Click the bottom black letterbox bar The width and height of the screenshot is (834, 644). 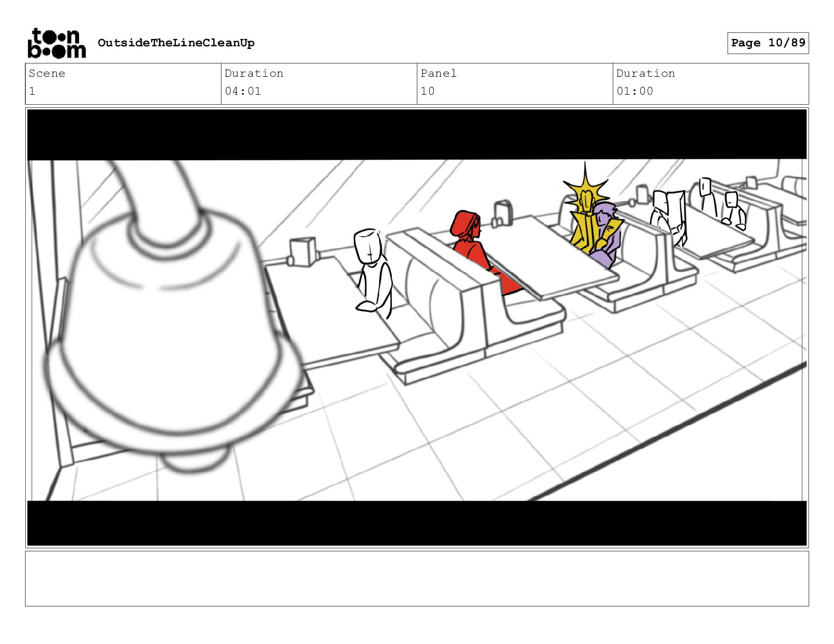click(417, 523)
